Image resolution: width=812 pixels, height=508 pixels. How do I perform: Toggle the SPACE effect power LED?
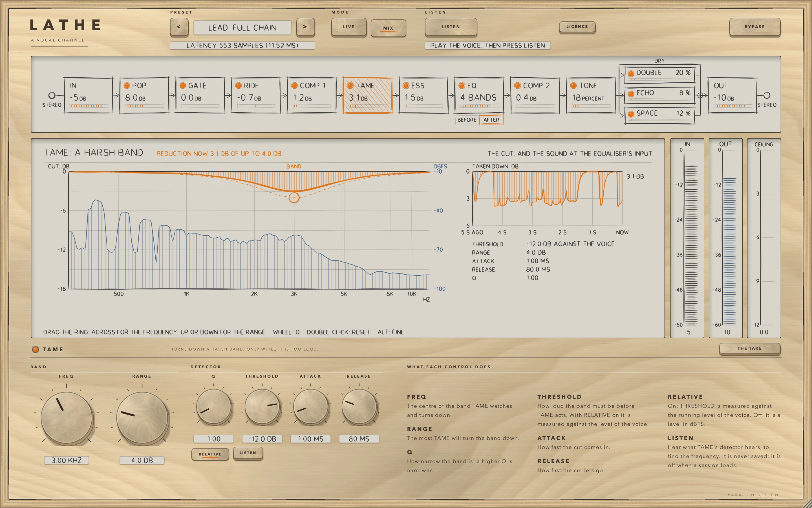pos(631,114)
